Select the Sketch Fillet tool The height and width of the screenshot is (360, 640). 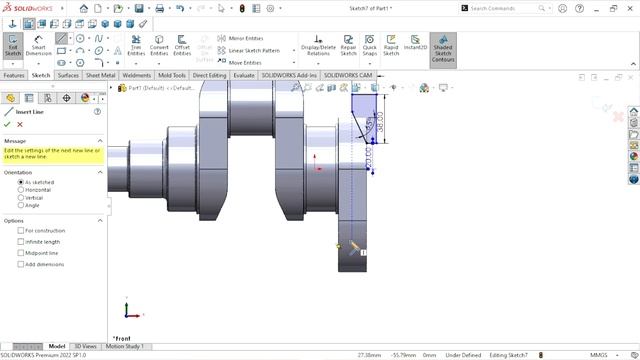pyautogui.click(x=98, y=63)
